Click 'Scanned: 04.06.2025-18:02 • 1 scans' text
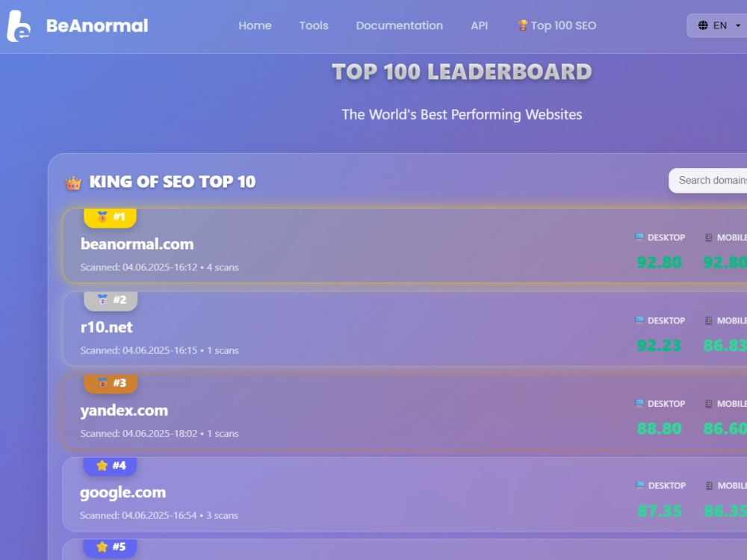This screenshot has width=747, height=560. 159,434
